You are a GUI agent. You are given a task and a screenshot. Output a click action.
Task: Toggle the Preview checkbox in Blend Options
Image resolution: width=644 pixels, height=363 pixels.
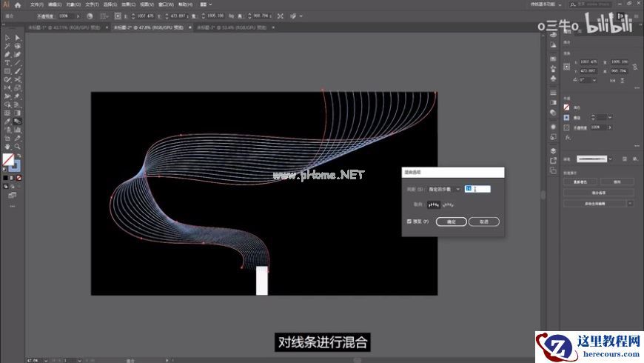coord(409,222)
